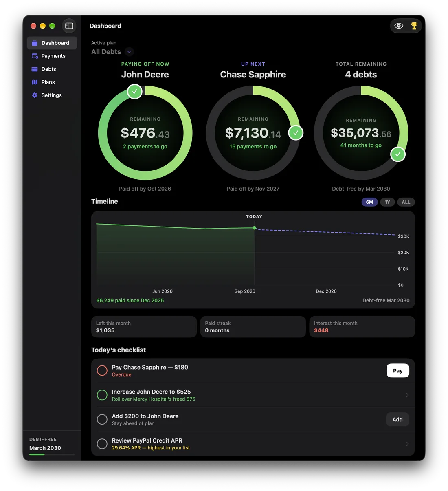Open the Payments menu item
Screen dimensions: 448x491
(x=52, y=56)
